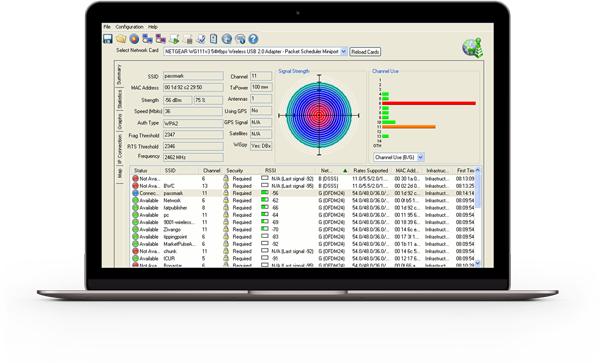Click the MAC Address field
The height and width of the screenshot is (363, 600).
[193, 88]
